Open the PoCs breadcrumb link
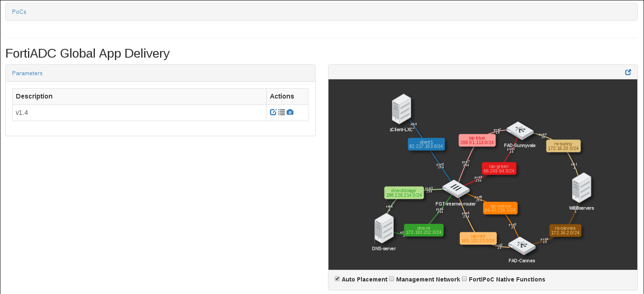This screenshot has height=294, width=644. (x=19, y=12)
